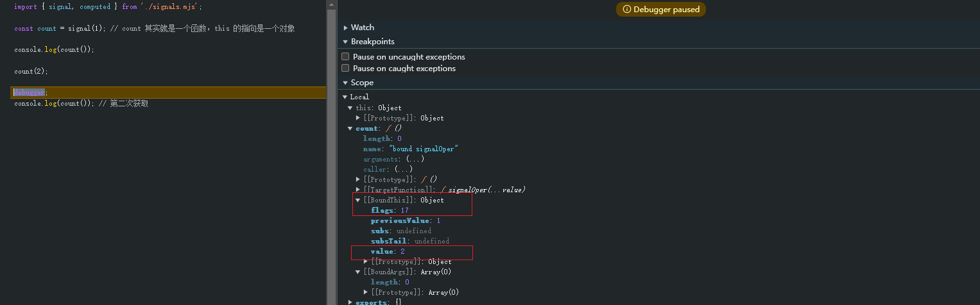Enable Pause on uncaught exceptions
Image resolution: width=980 pixels, height=305 pixels.
(345, 56)
